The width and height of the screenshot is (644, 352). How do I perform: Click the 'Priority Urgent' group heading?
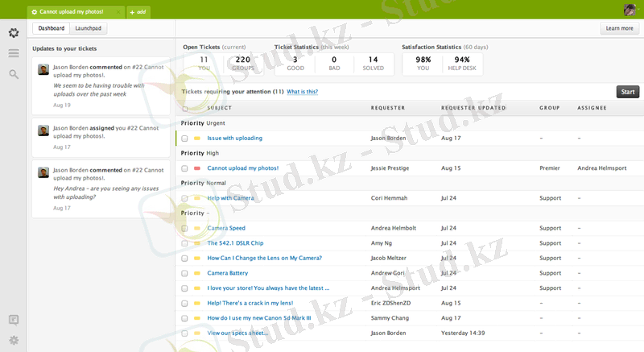point(203,123)
